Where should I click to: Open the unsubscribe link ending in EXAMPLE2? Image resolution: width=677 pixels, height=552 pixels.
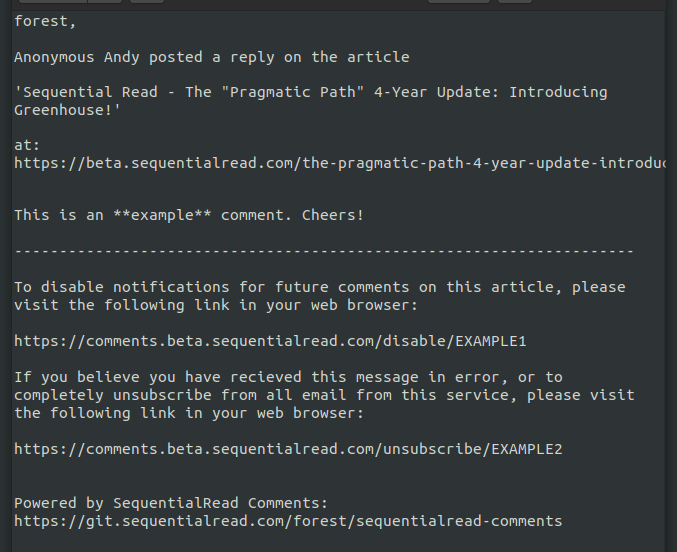click(x=288, y=449)
